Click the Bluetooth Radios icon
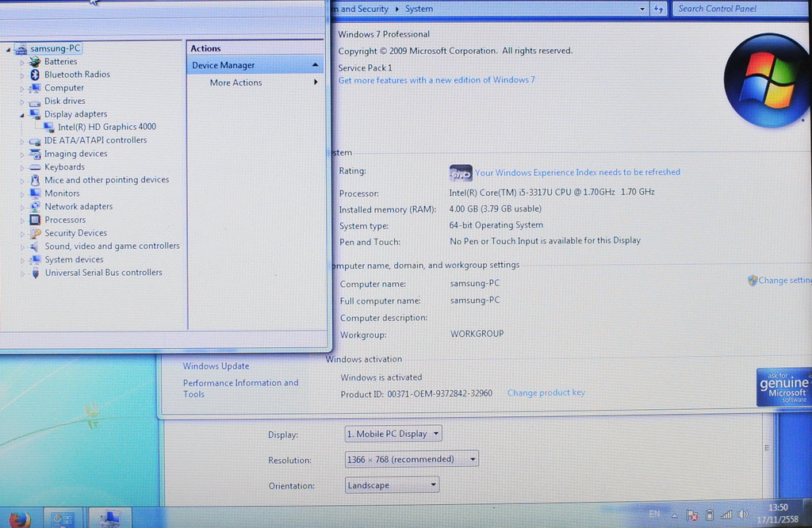 pyautogui.click(x=35, y=75)
